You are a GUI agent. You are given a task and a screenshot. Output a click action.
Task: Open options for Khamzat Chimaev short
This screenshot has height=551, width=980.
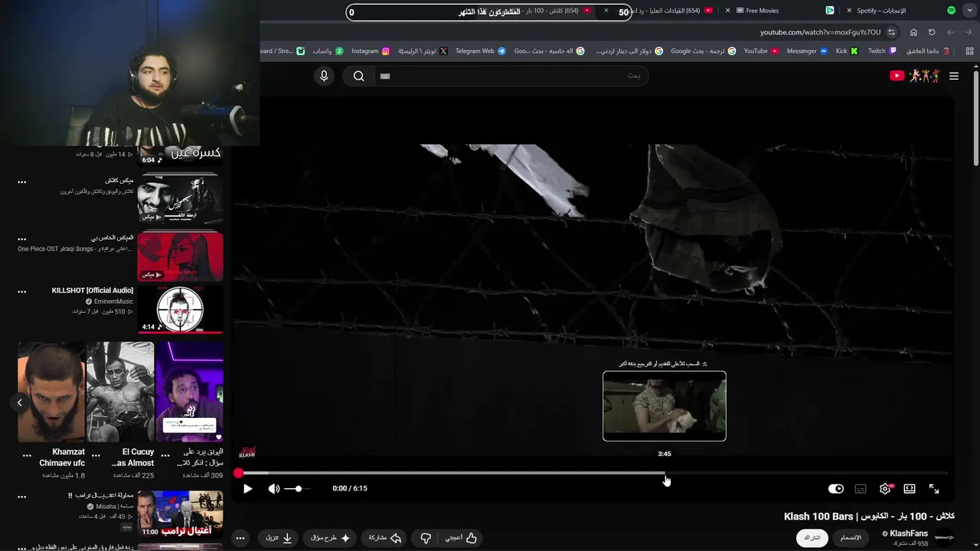[27, 455]
